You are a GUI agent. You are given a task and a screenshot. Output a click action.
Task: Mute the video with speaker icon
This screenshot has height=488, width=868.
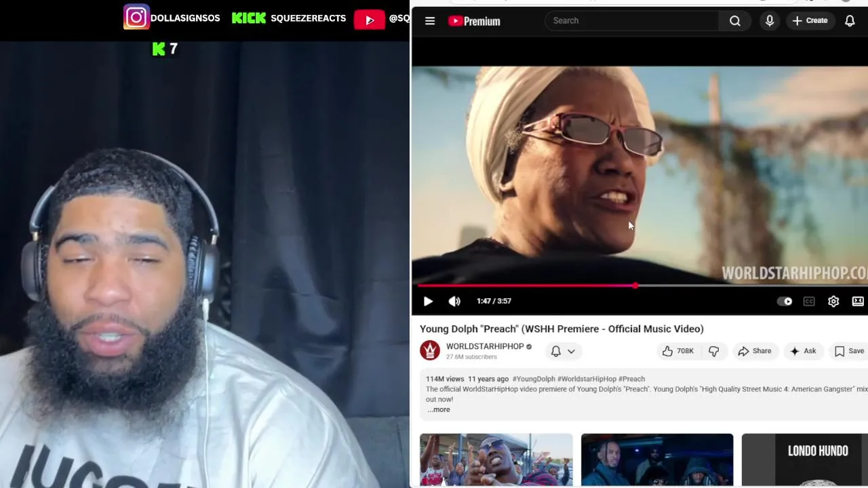[454, 301]
